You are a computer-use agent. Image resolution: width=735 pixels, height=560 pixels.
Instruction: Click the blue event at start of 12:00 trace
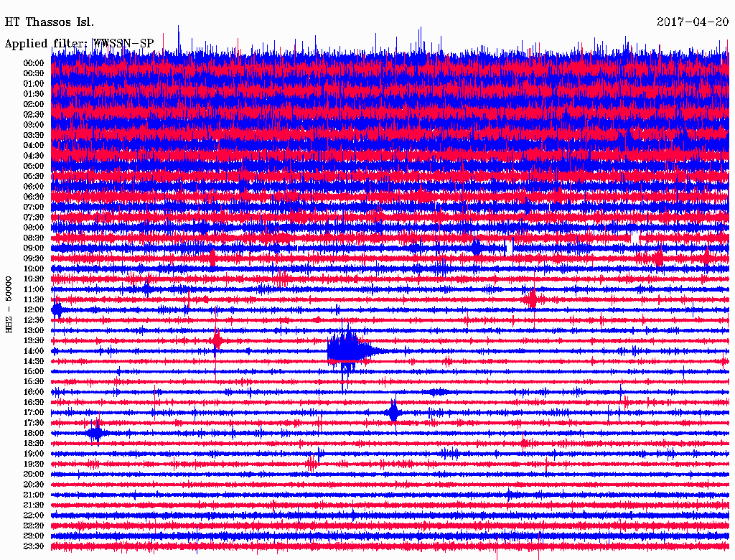pos(57,310)
